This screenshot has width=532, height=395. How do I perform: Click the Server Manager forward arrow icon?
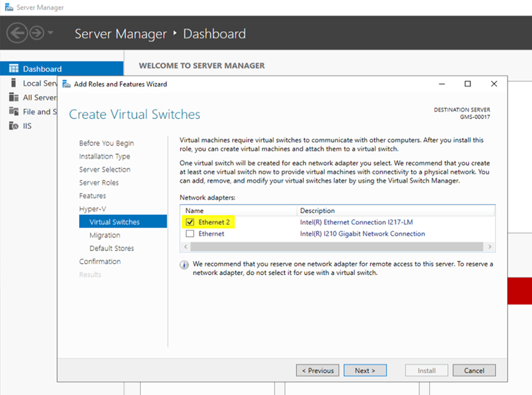(37, 33)
